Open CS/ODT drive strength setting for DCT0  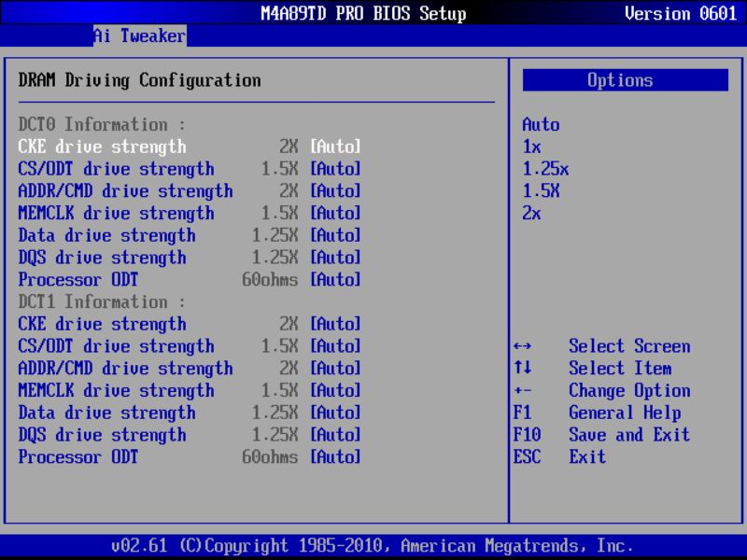point(115,169)
